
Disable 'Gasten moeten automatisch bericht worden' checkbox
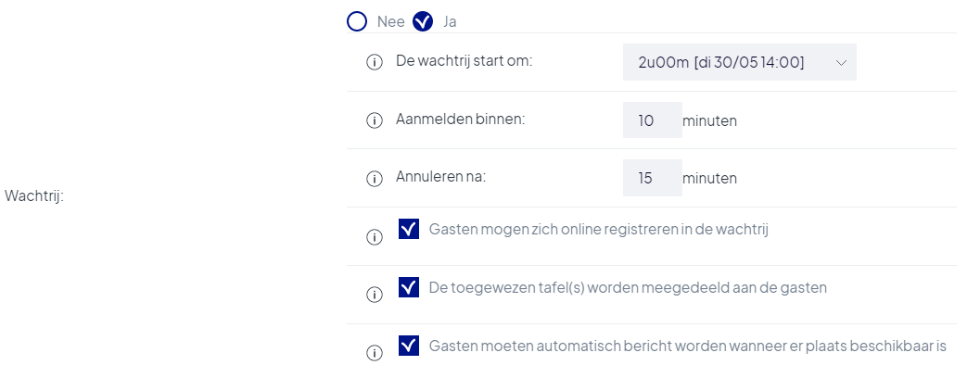point(409,346)
